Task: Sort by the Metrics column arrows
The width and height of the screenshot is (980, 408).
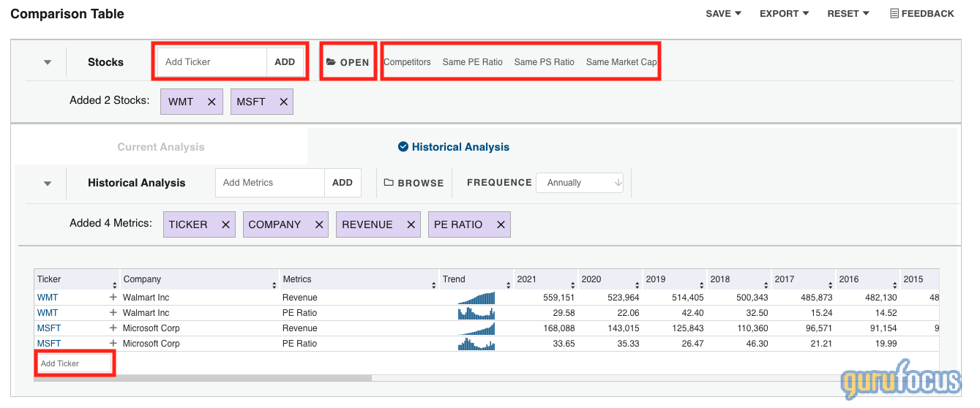Action: coord(434,285)
